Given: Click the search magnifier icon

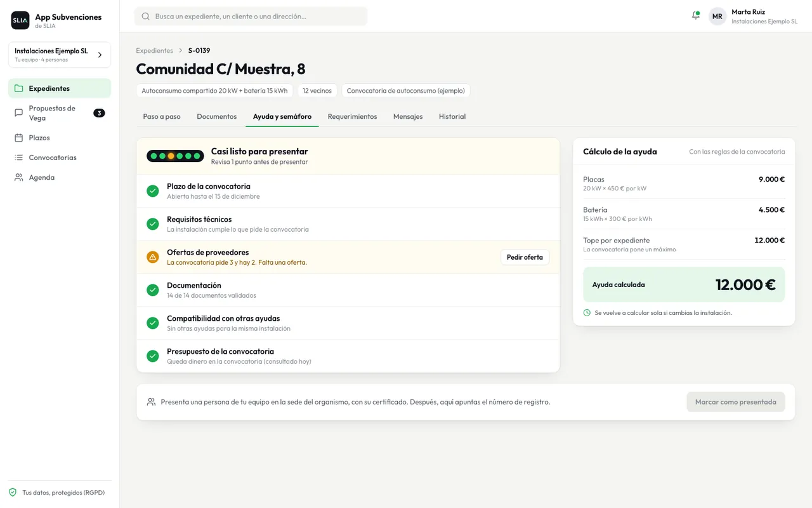Looking at the screenshot, I should tap(146, 17).
